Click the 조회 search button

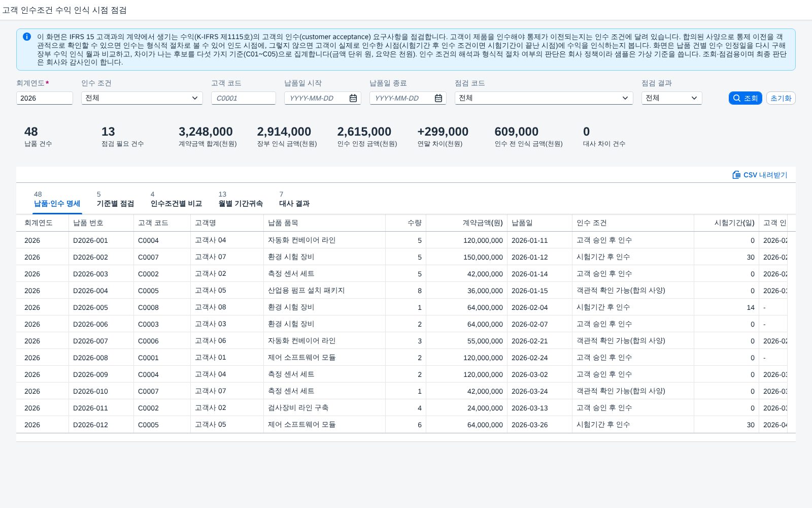click(746, 98)
